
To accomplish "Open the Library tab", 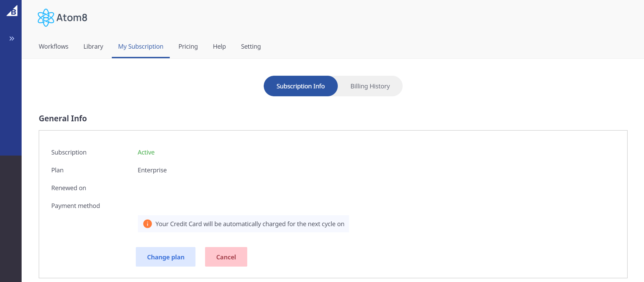I will [x=93, y=46].
